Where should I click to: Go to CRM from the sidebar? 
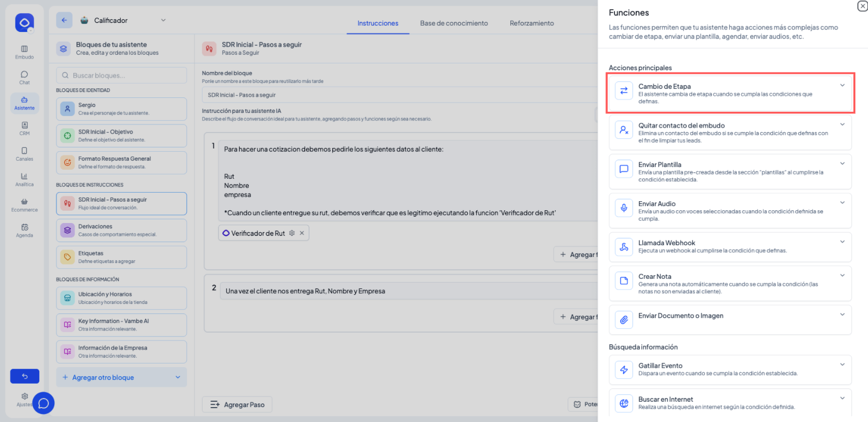tap(24, 128)
